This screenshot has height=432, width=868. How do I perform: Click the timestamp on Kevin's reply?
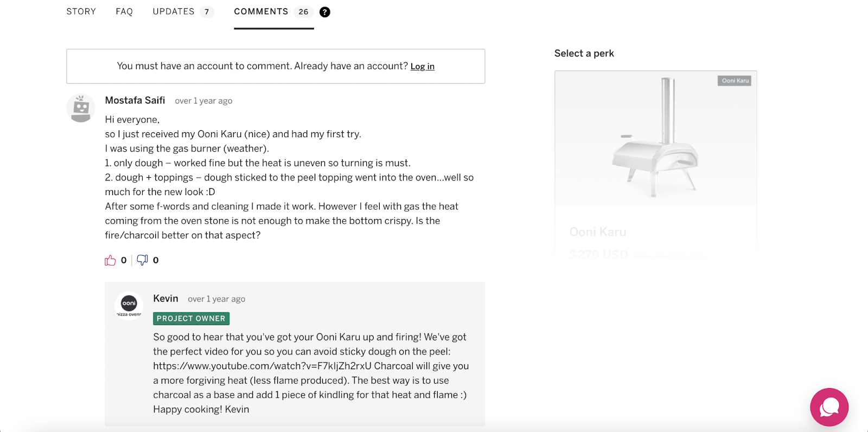(x=216, y=299)
